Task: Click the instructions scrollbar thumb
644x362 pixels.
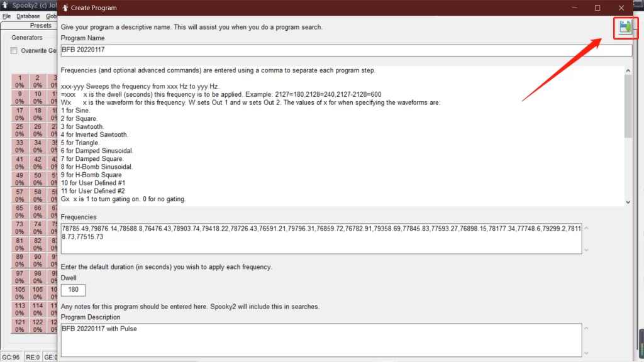Action: click(x=628, y=107)
